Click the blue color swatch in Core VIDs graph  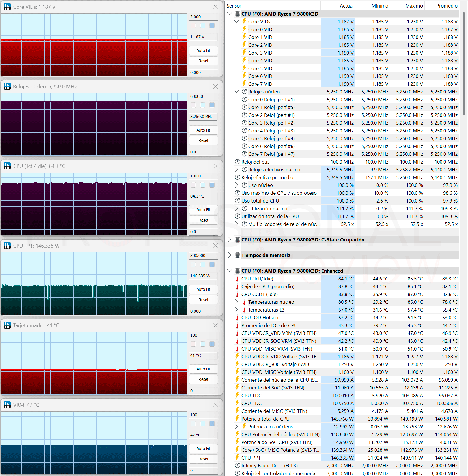pyautogui.click(x=212, y=26)
